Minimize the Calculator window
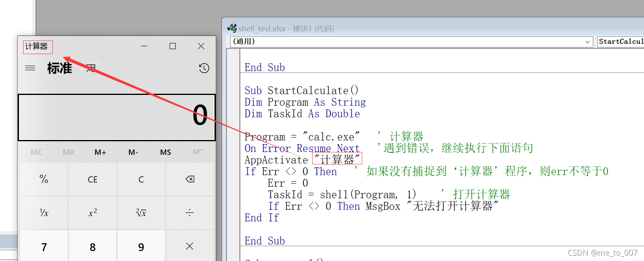 (x=144, y=46)
